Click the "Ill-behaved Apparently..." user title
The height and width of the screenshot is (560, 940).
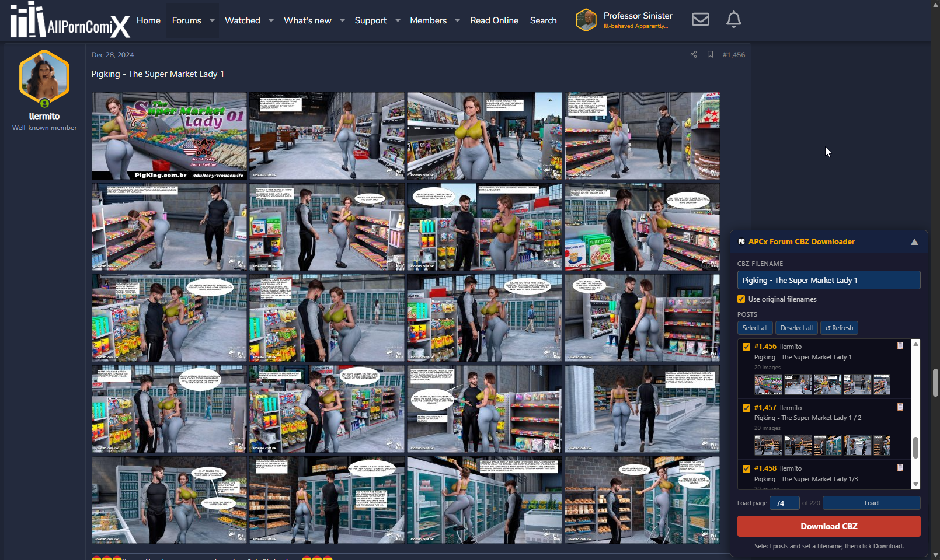636,26
